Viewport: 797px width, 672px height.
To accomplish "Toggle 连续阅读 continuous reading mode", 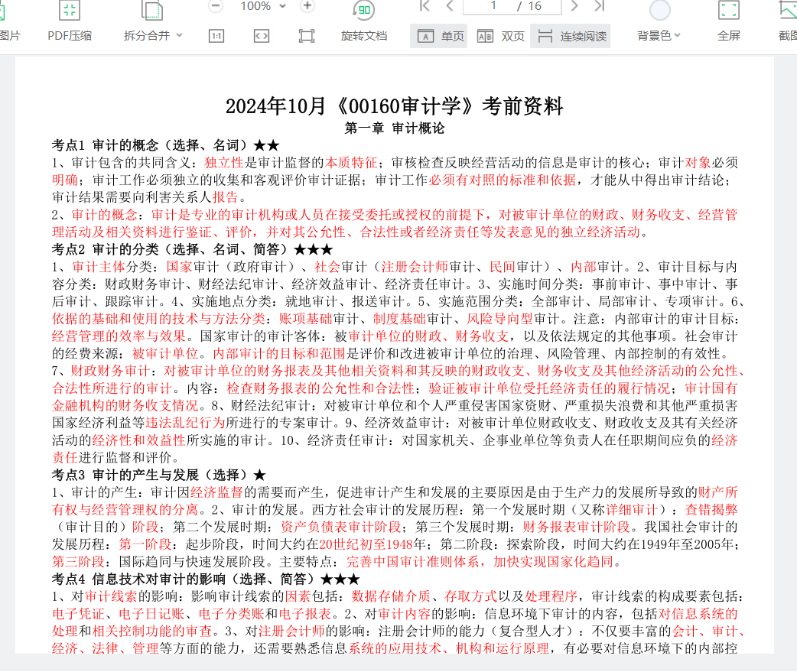I will (x=571, y=36).
